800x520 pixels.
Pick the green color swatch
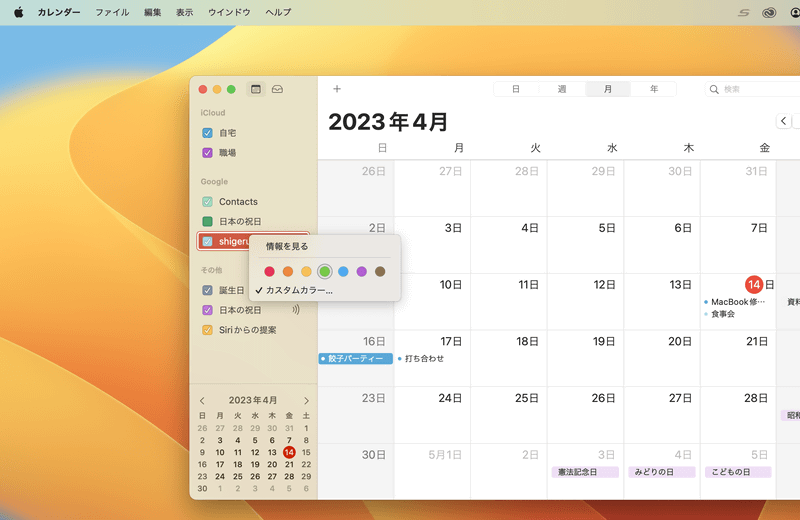pos(324,271)
